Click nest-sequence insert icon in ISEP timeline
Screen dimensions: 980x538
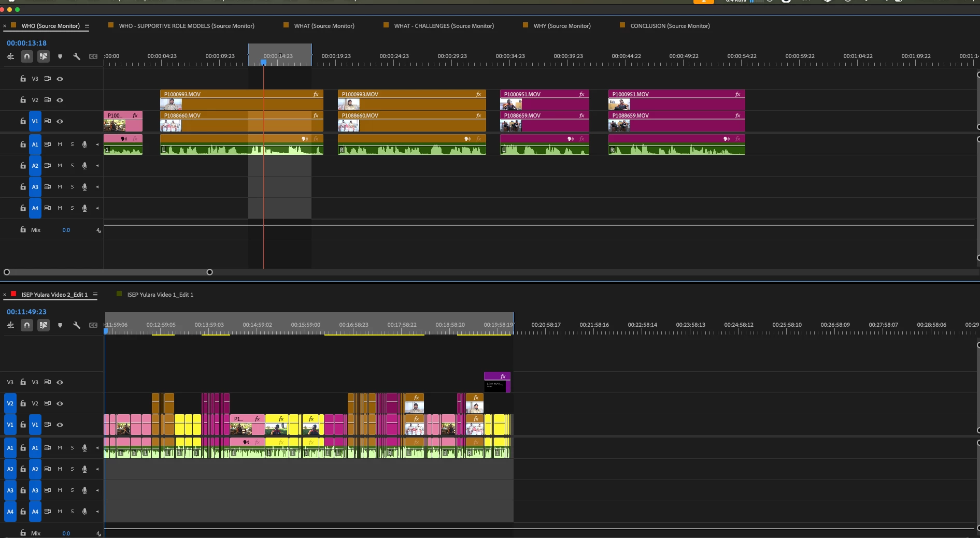[10, 325]
